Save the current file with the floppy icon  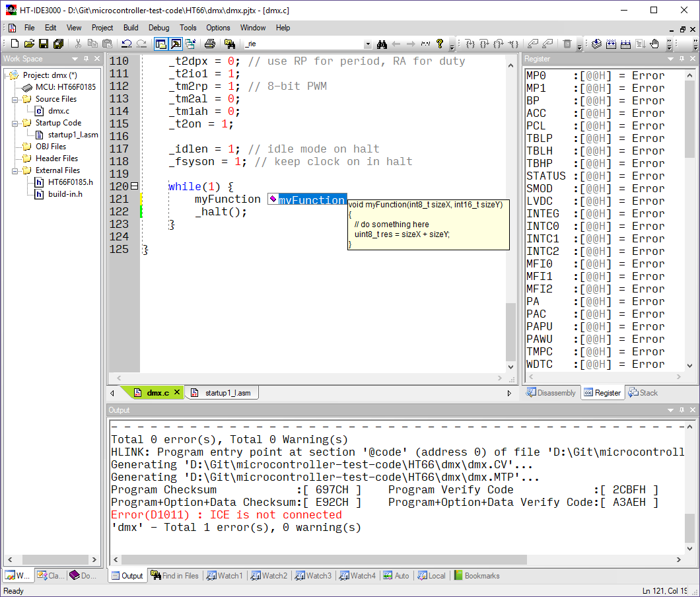click(x=44, y=44)
